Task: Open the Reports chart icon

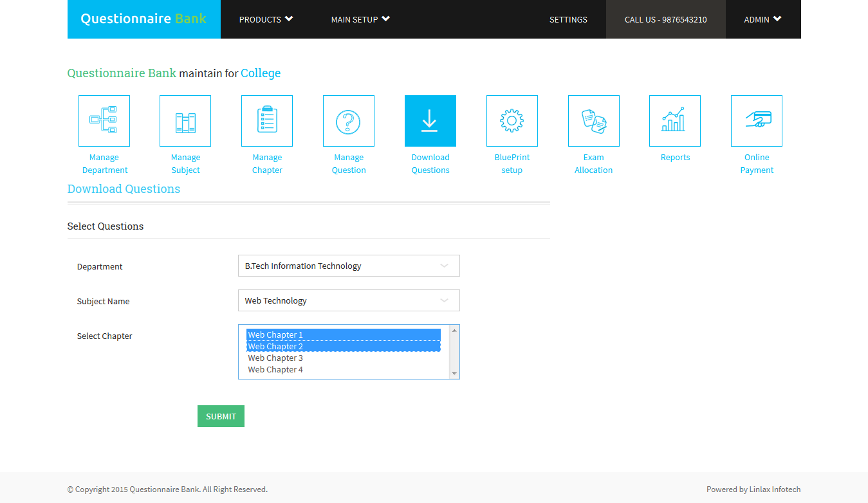Action: point(675,121)
